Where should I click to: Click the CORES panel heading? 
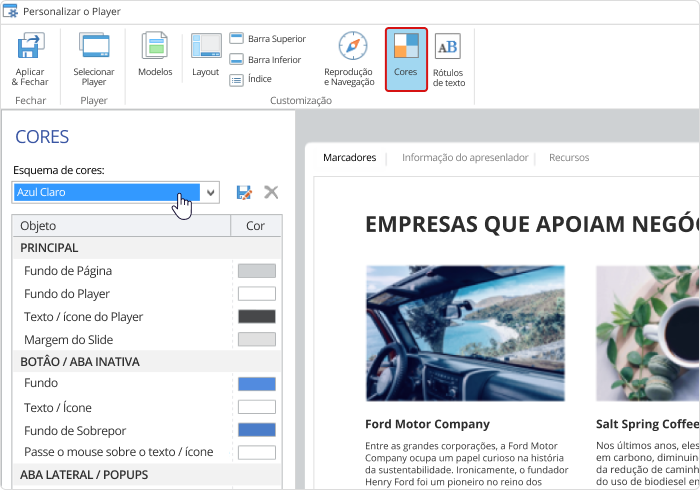point(42,137)
